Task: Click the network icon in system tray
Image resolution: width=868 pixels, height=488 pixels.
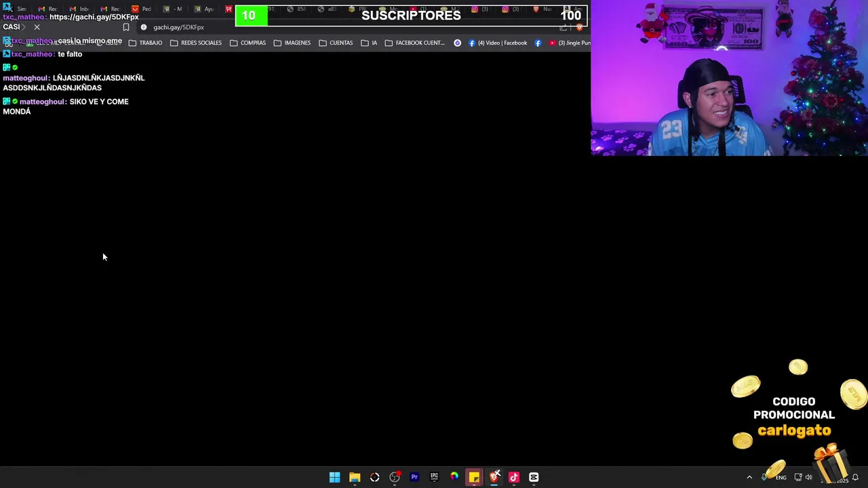Action: pyautogui.click(x=798, y=477)
